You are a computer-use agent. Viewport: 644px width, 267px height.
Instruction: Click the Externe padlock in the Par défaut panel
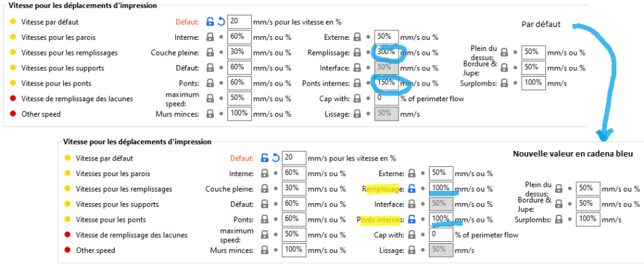355,37
